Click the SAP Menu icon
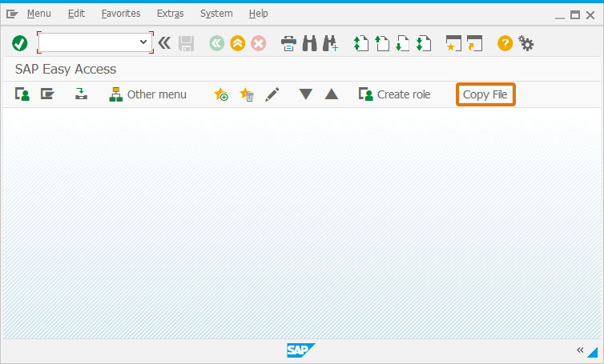604x364 pixels. click(x=47, y=94)
